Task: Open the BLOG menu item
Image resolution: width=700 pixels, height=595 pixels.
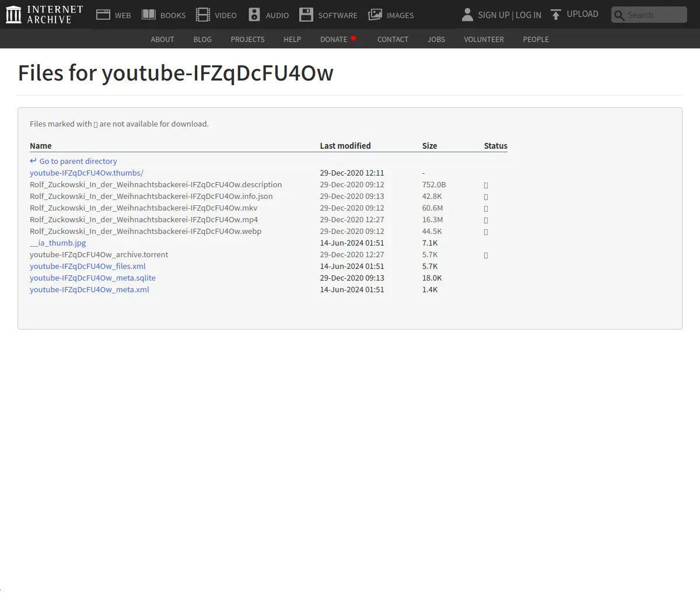Action: coord(202,39)
